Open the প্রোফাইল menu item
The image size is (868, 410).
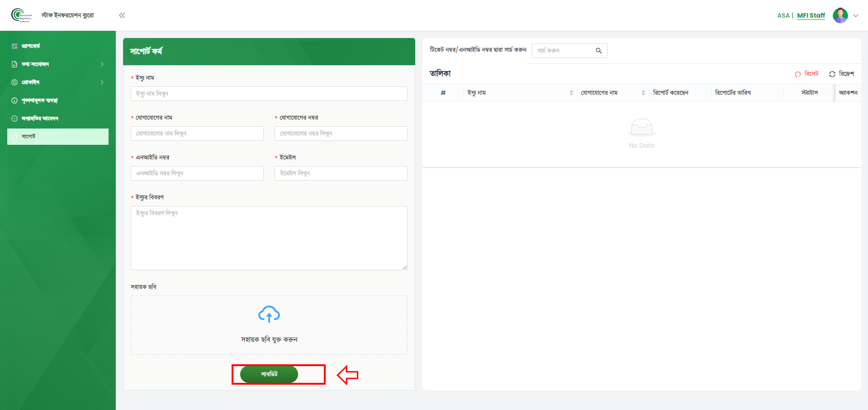click(58, 82)
